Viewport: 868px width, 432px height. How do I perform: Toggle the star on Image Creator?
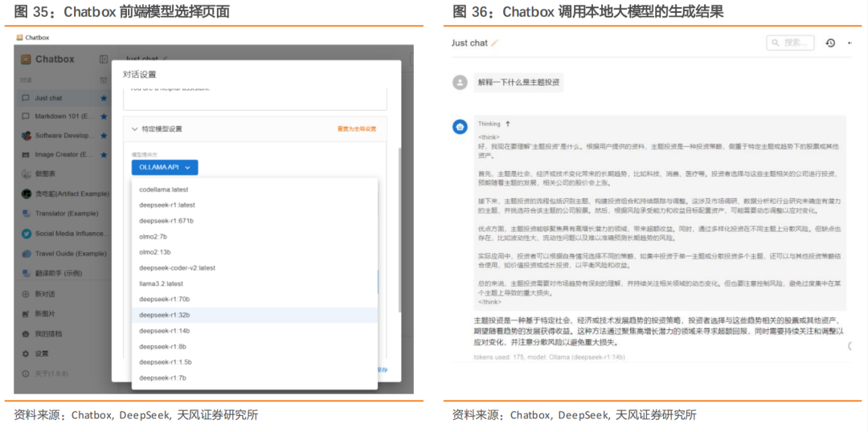[104, 154]
